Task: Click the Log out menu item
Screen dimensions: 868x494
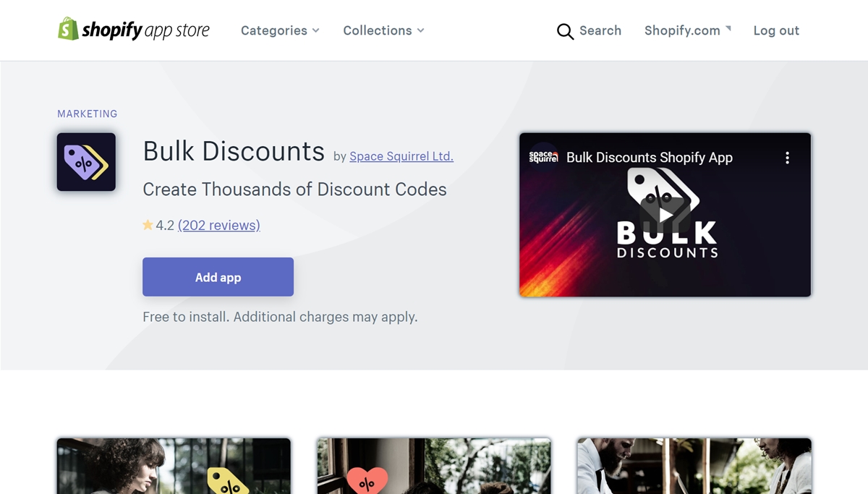Action: coord(776,30)
